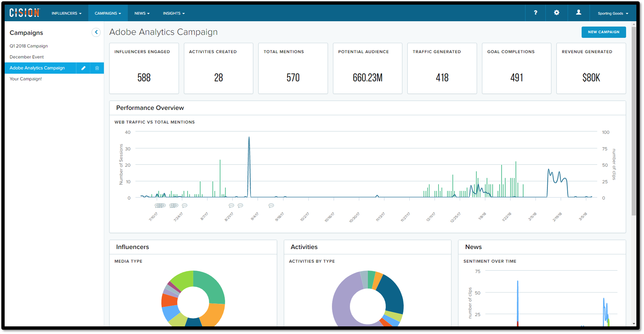Open the Sporting Goods account dropdown
Screen dimensions: 644x334
tap(613, 13)
